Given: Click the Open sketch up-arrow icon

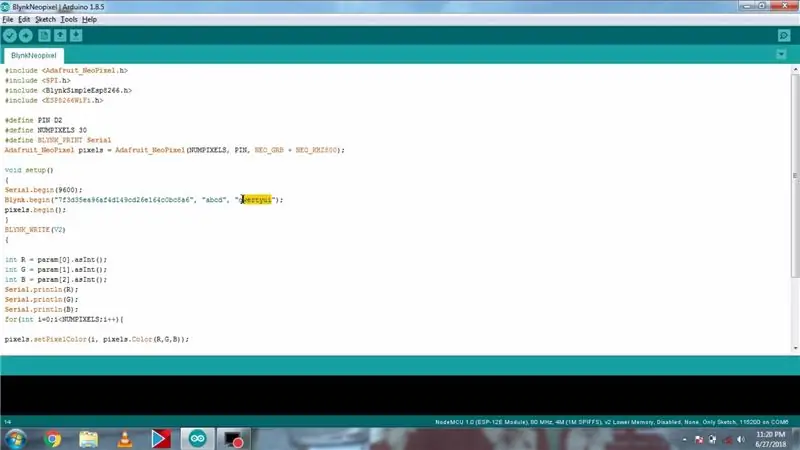Looking at the screenshot, I should 60,36.
